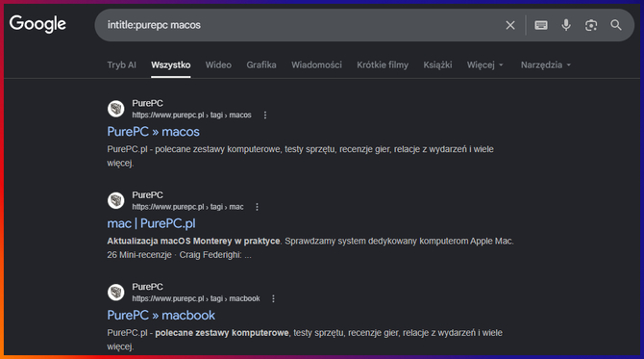Screen dimensions: 644x359
Task: Expand the Więcej dropdown
Action: [x=484, y=65]
